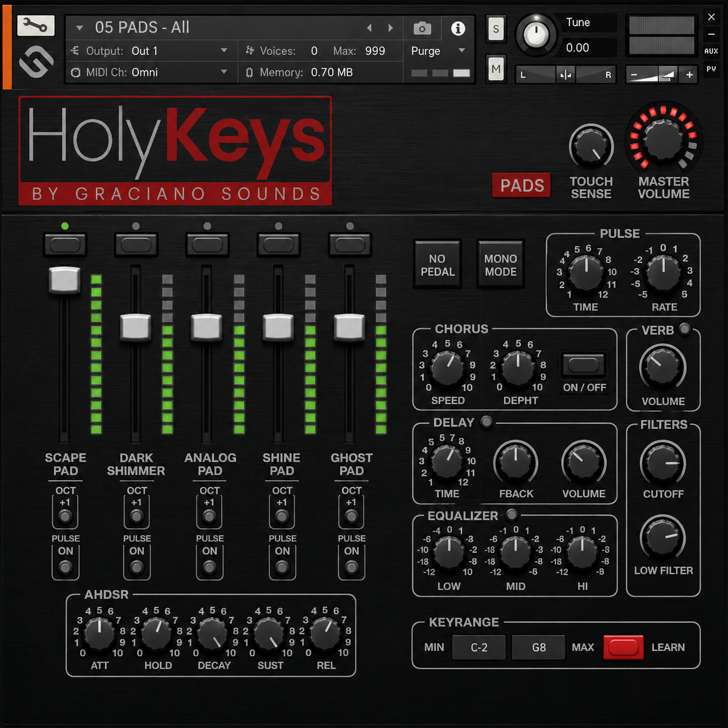Click the Touch Sense knob
Viewport: 728px width, 728px height.
pos(591,146)
